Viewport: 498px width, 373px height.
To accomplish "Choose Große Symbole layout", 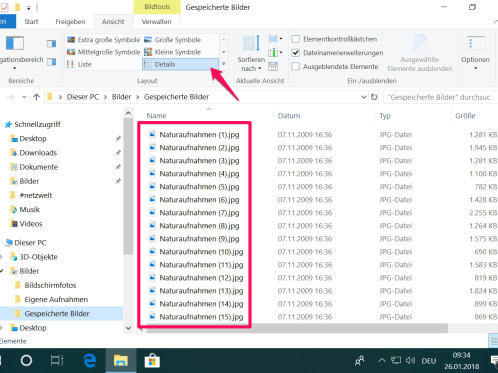I will pos(172,40).
